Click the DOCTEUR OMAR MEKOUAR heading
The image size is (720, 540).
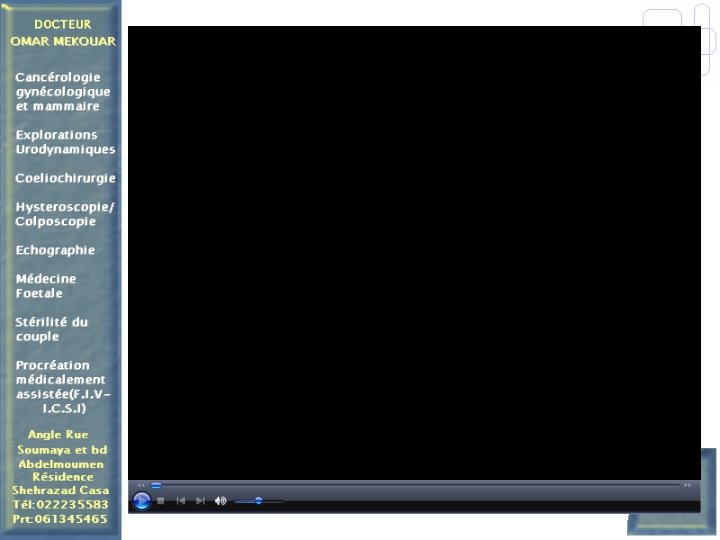63,33
